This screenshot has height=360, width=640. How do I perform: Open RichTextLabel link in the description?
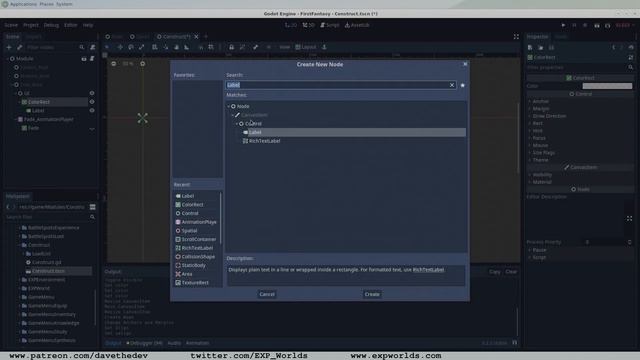428,269
